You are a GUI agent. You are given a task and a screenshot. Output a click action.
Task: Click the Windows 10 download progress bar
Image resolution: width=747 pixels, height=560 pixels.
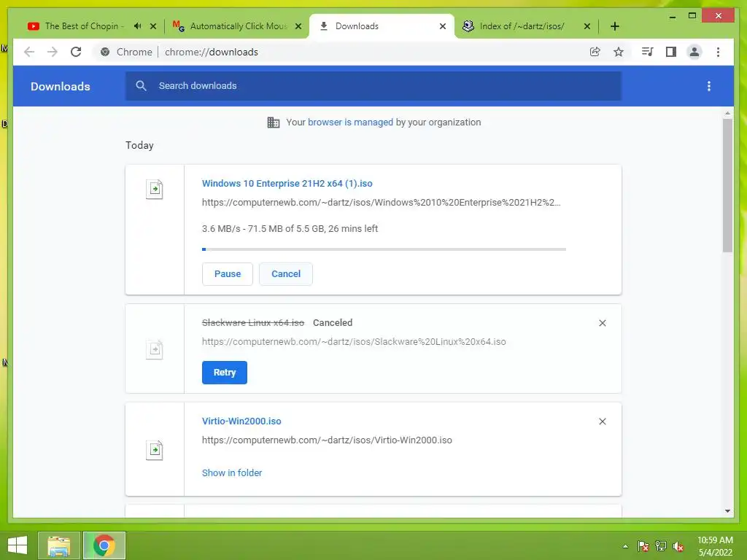tap(384, 249)
